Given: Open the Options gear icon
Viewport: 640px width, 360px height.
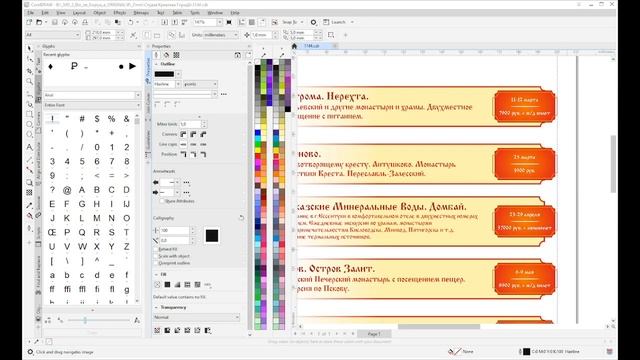Looking at the screenshot, I should click(x=313, y=22).
